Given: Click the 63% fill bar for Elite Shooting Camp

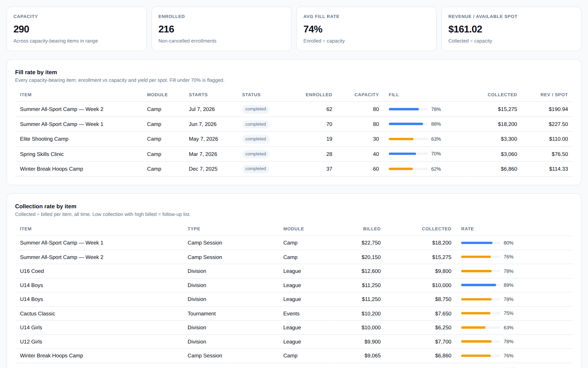Looking at the screenshot, I should click(408, 139).
